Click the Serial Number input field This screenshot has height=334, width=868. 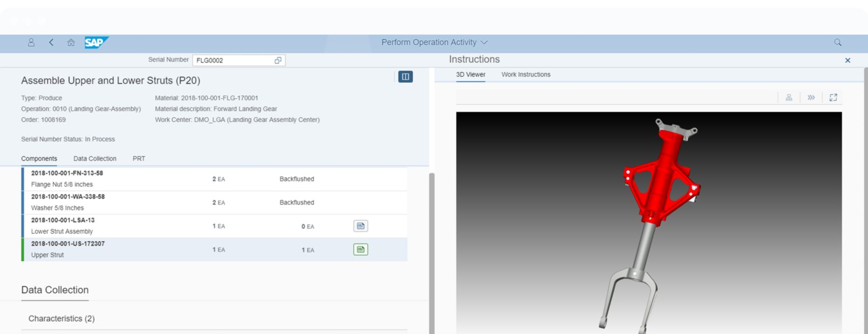pos(233,60)
